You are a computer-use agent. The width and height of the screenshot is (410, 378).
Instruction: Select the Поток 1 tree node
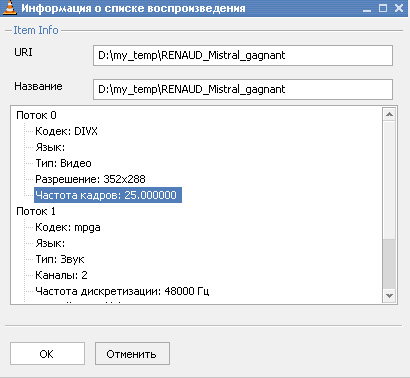(36, 211)
